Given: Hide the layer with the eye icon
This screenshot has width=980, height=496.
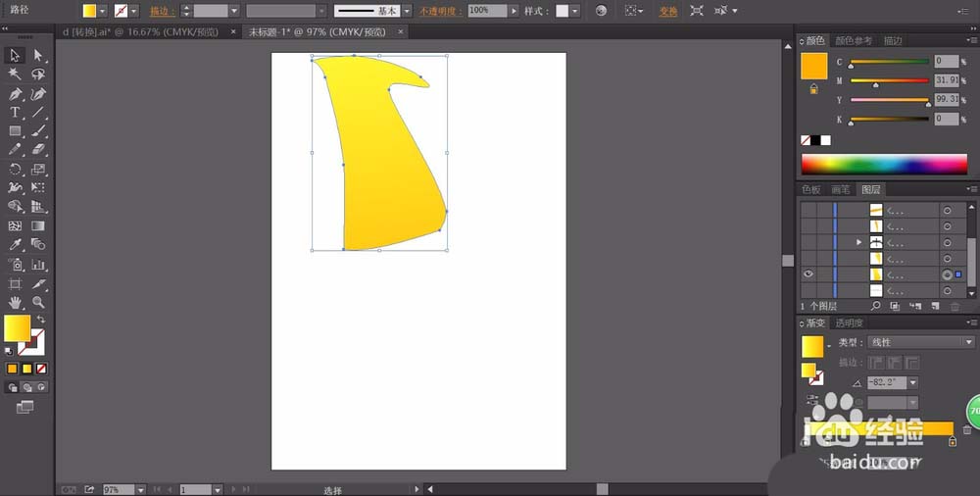Looking at the screenshot, I should tap(808, 273).
